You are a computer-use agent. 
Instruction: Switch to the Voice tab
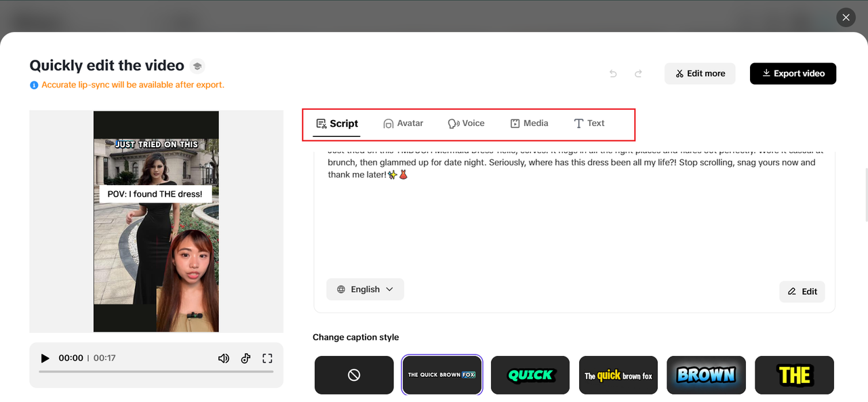coord(466,123)
